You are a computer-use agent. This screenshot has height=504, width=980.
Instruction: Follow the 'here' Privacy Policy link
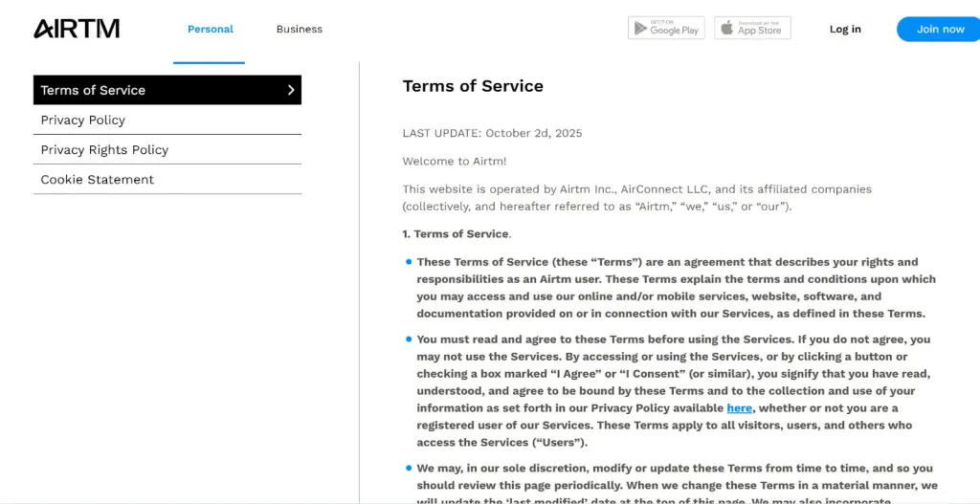click(740, 407)
